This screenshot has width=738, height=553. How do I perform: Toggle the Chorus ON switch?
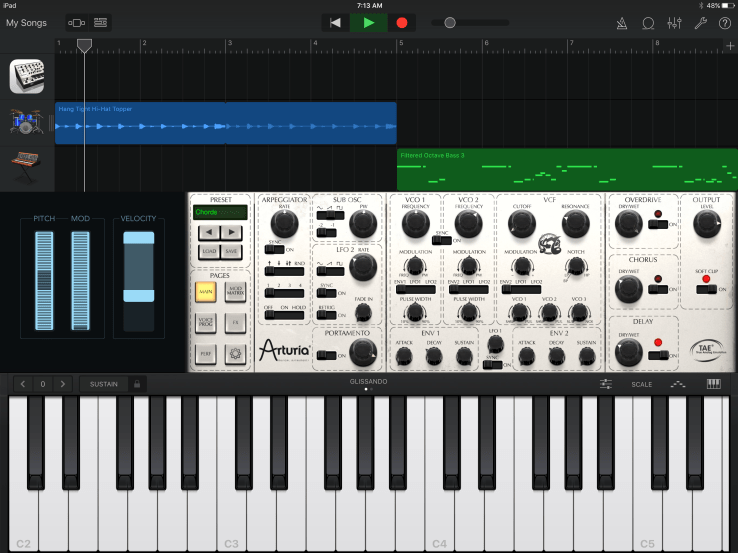click(656, 289)
